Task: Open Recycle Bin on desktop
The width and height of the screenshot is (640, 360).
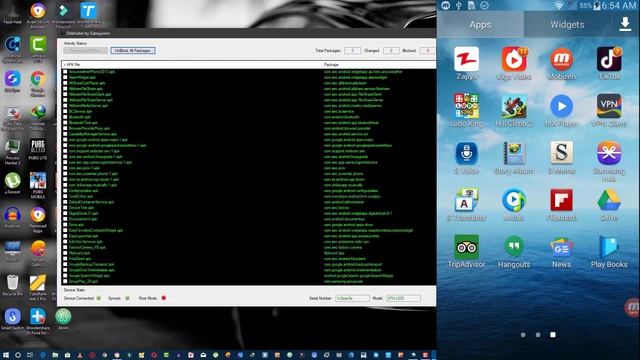Action: point(12,282)
